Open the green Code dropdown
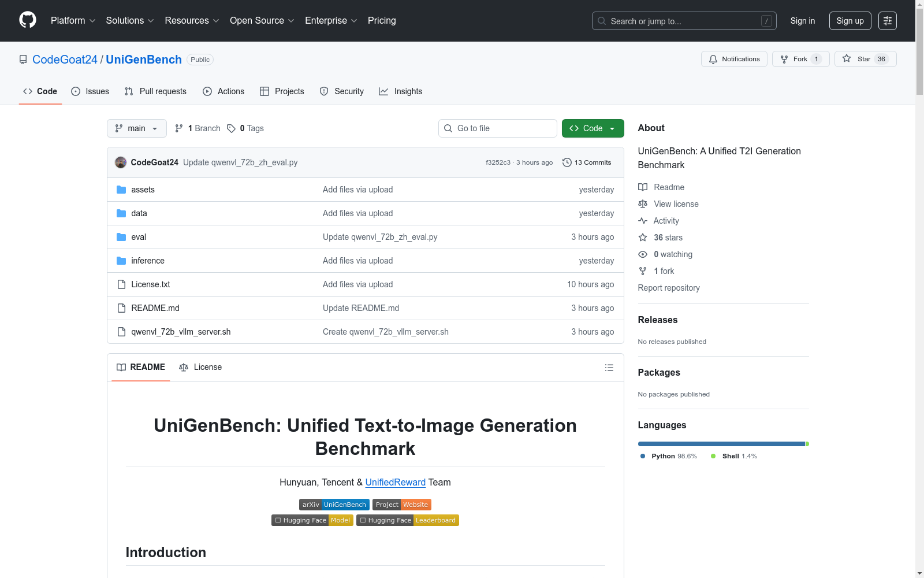924x578 pixels. pos(593,128)
